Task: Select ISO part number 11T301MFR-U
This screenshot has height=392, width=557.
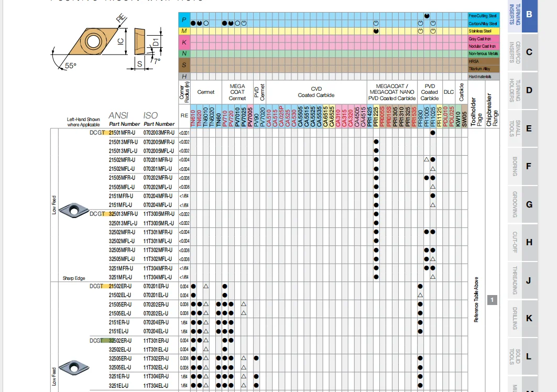Action: 158,232
